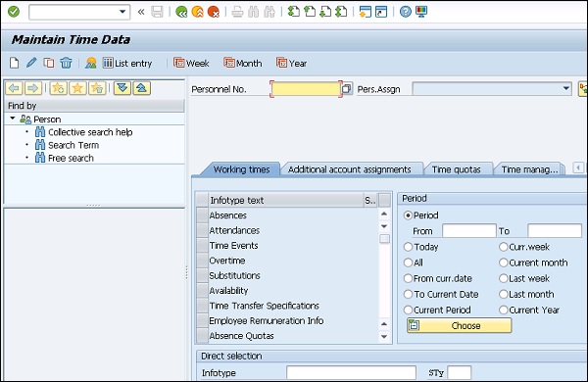Viewport: 588px width, 382px height.
Task: Switch to Additional account assignments tab
Action: 350,169
